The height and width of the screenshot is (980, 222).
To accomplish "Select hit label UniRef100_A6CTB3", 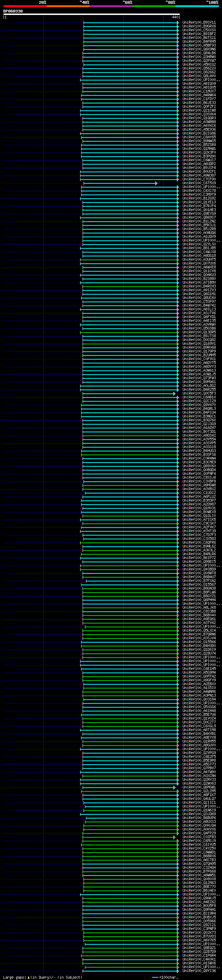I will point(199,860).
